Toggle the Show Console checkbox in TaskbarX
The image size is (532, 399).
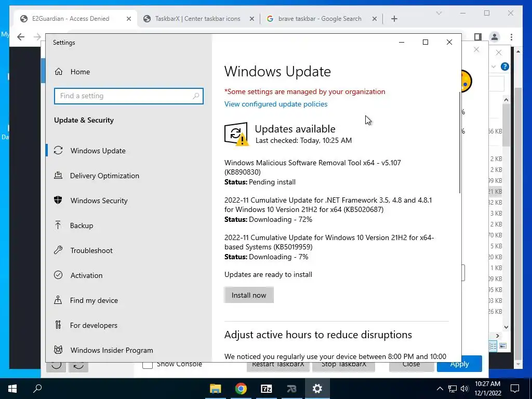[x=147, y=365]
